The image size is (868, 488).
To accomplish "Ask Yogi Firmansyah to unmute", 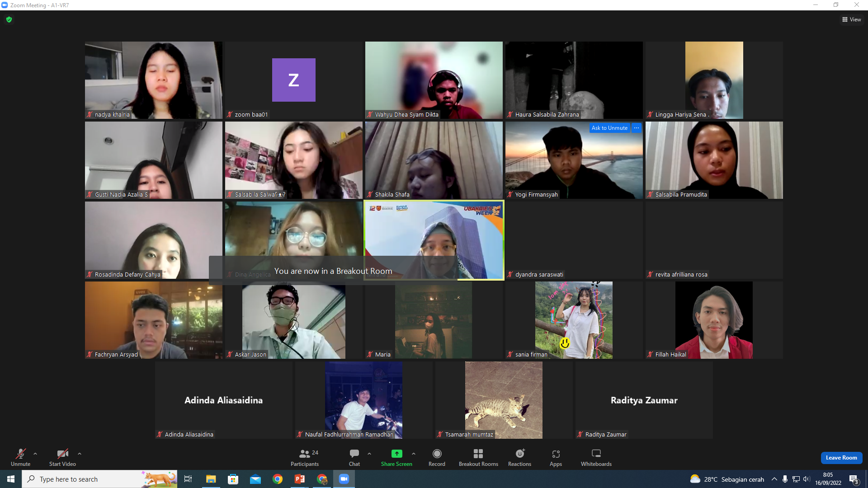I will (609, 128).
